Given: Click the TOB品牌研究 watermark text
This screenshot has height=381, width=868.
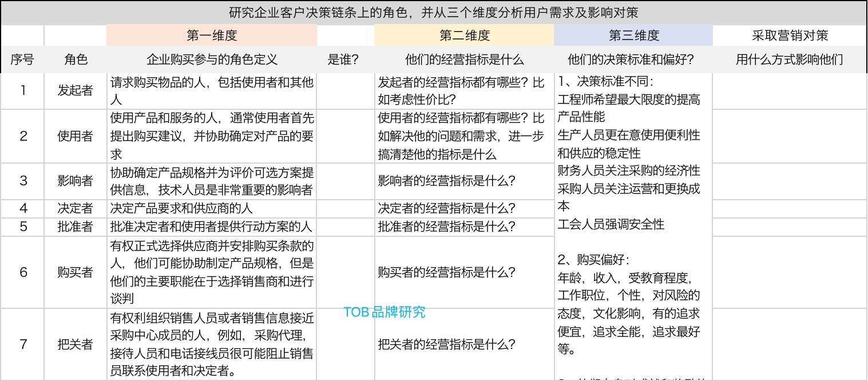Looking at the screenshot, I should pos(385,312).
